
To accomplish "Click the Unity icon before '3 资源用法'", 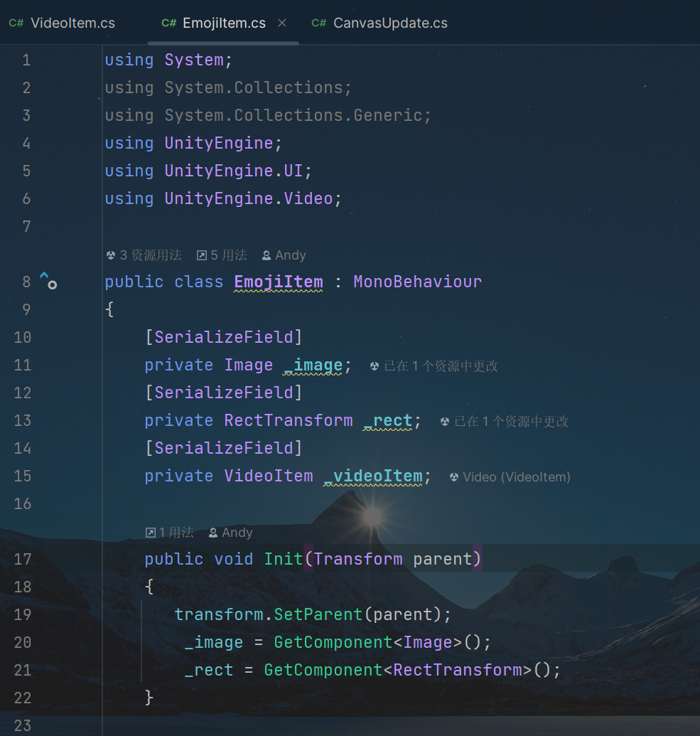I will [111, 255].
